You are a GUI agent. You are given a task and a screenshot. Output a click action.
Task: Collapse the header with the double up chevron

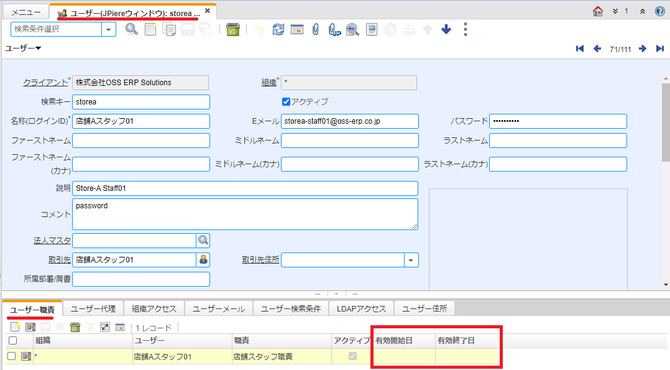point(642,12)
